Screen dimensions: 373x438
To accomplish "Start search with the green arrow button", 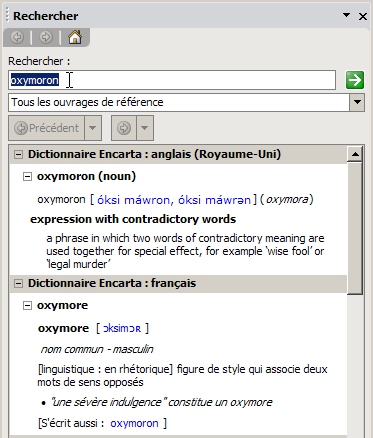I will pos(355,80).
